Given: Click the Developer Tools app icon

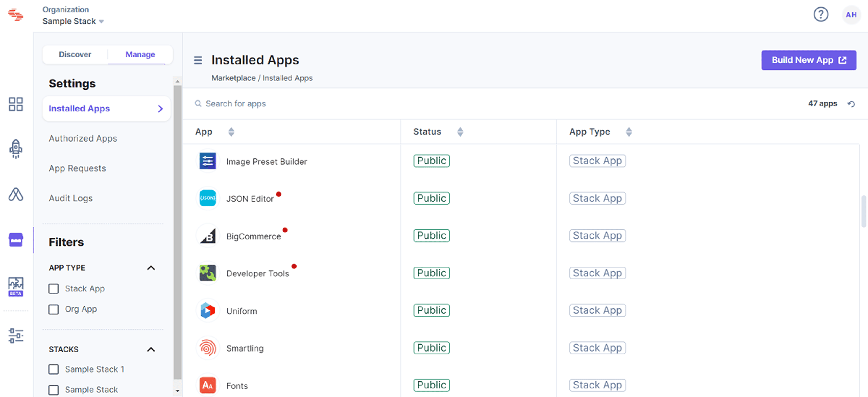Looking at the screenshot, I should [207, 273].
